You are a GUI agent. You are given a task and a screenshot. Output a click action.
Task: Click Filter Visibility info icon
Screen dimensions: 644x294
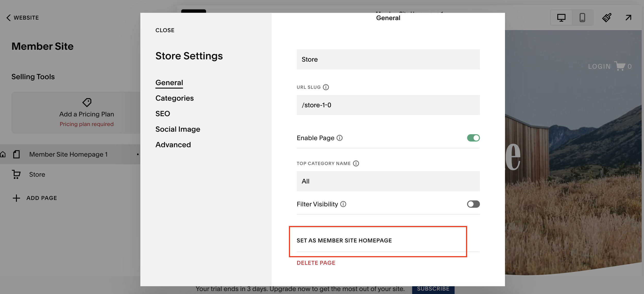[x=343, y=204]
